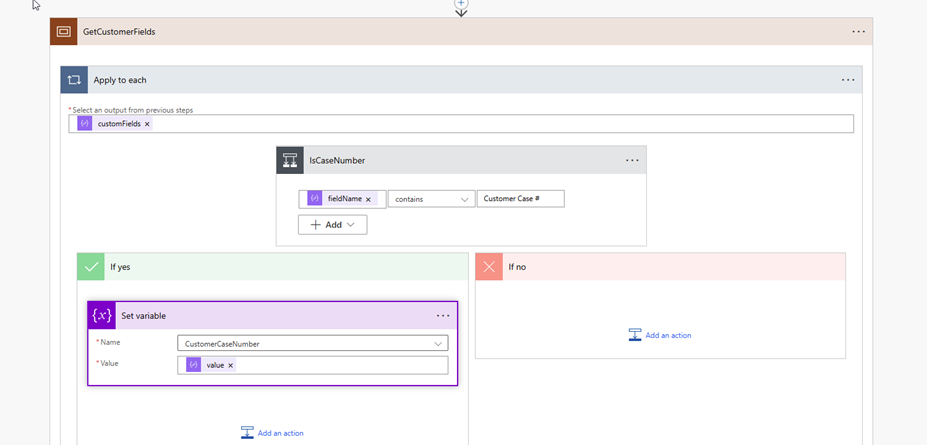Viewport: 927px width, 445px height.
Task: Click the Set variable curly-brace icon
Action: pos(101,316)
